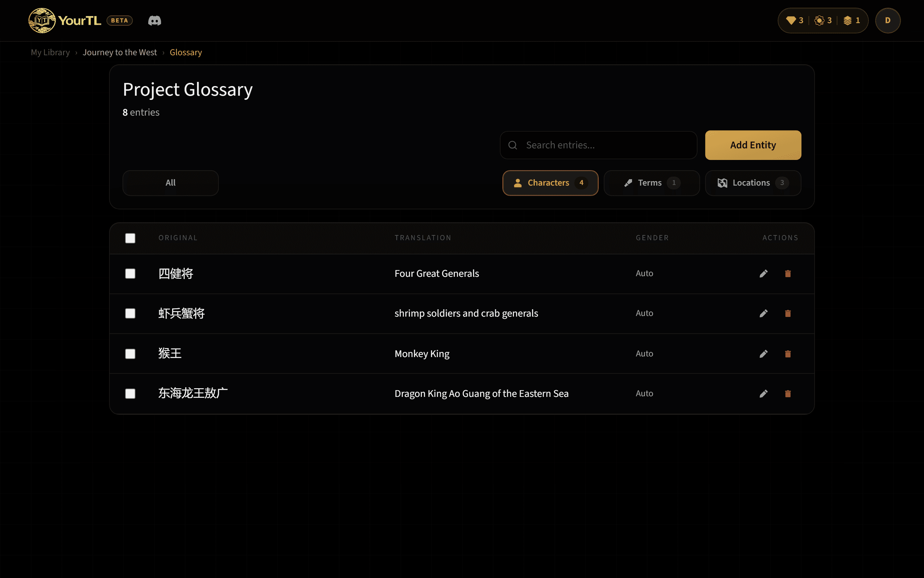
Task: Click the shrimp soldiers and crab generals text
Action: 466,313
